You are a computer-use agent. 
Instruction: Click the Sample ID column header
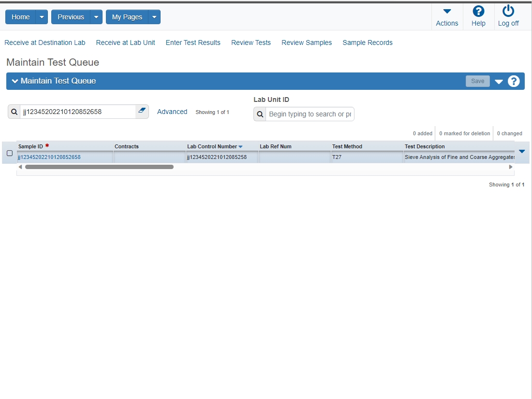click(30, 146)
